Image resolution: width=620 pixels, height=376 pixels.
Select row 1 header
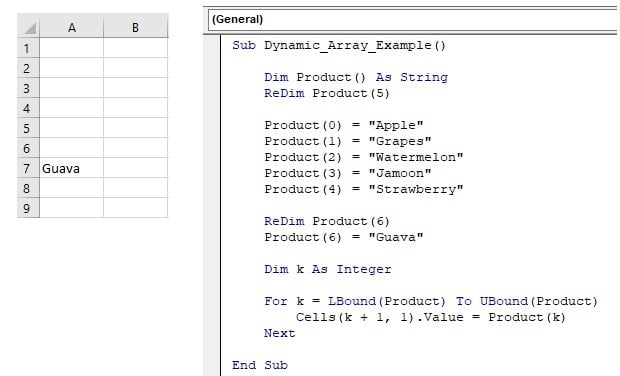(28, 48)
